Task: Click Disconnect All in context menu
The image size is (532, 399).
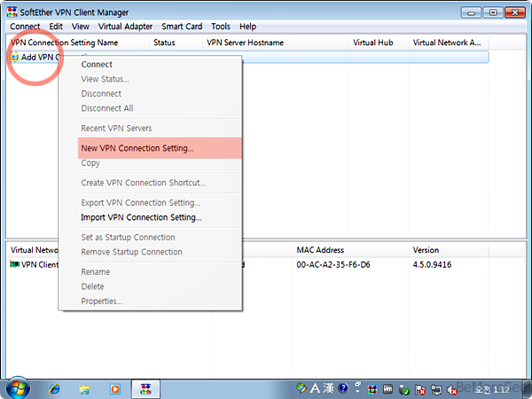Action: coord(160,108)
